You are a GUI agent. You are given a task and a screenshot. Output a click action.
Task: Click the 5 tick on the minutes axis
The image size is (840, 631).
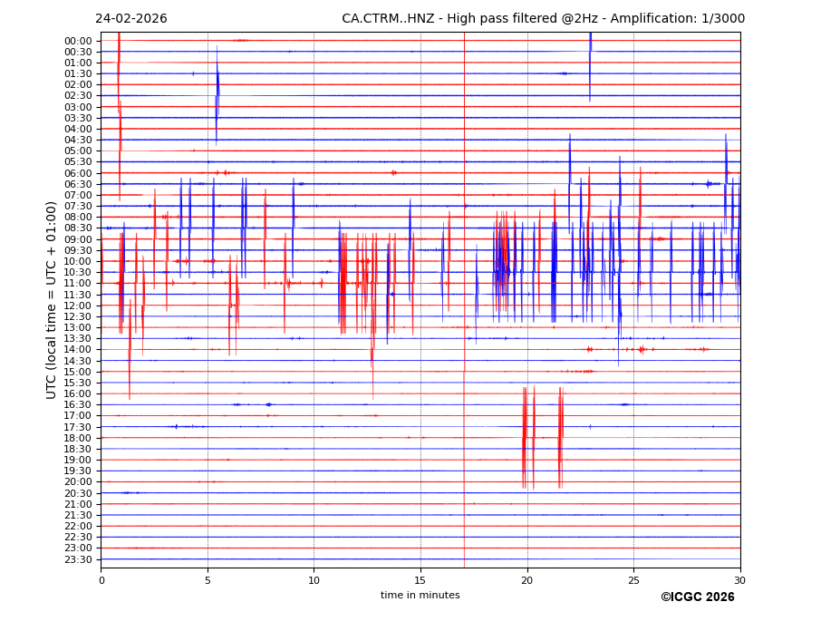click(208, 580)
